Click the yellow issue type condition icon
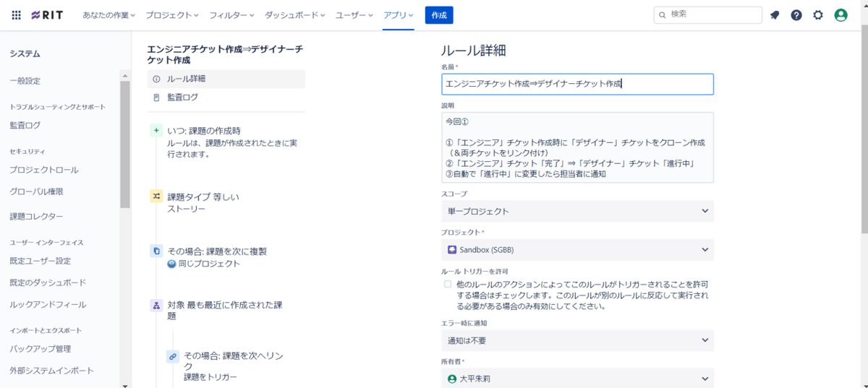The height and width of the screenshot is (388, 868). [x=156, y=197]
